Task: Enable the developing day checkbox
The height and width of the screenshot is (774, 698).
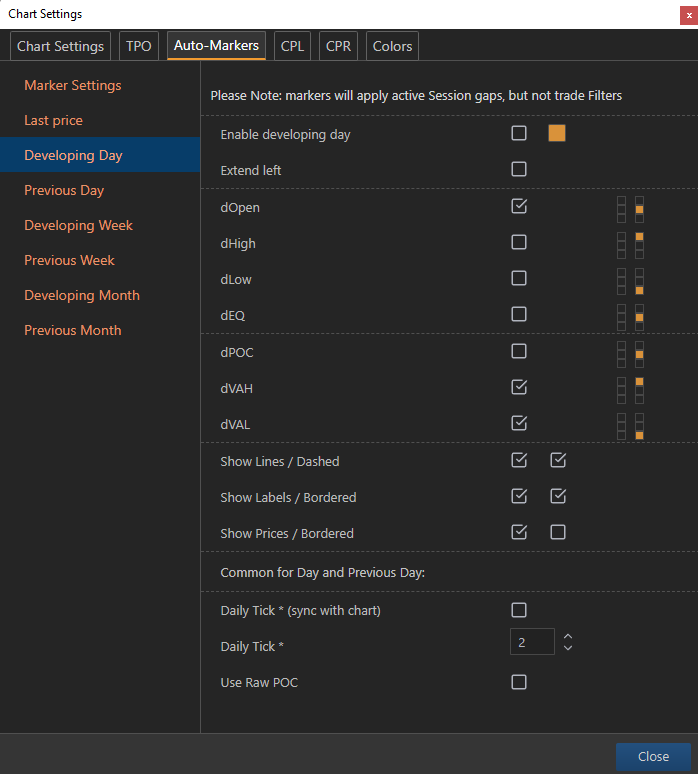Action: click(519, 133)
